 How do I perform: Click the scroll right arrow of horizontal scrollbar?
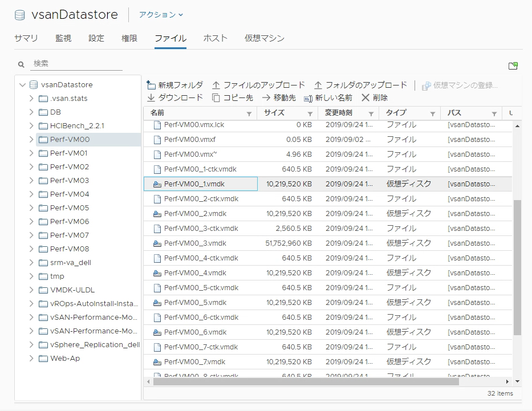507,381
